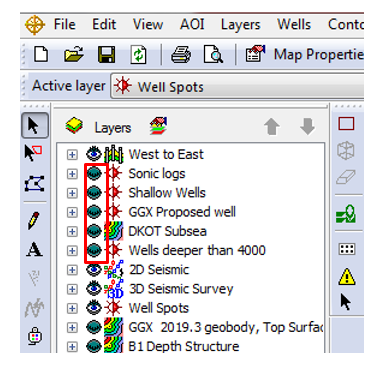This screenshot has height=365, width=378.
Task: Open the File menu
Action: pos(65,25)
